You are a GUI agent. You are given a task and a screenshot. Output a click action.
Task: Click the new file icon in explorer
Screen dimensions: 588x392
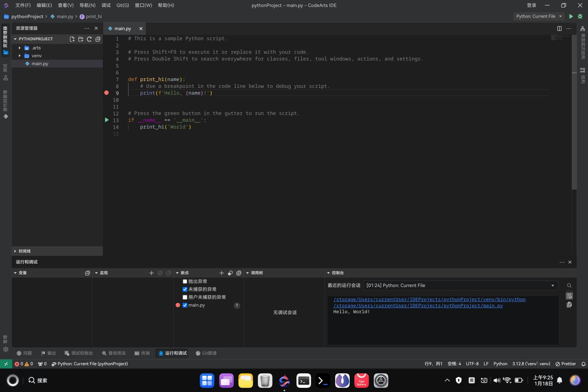72,39
